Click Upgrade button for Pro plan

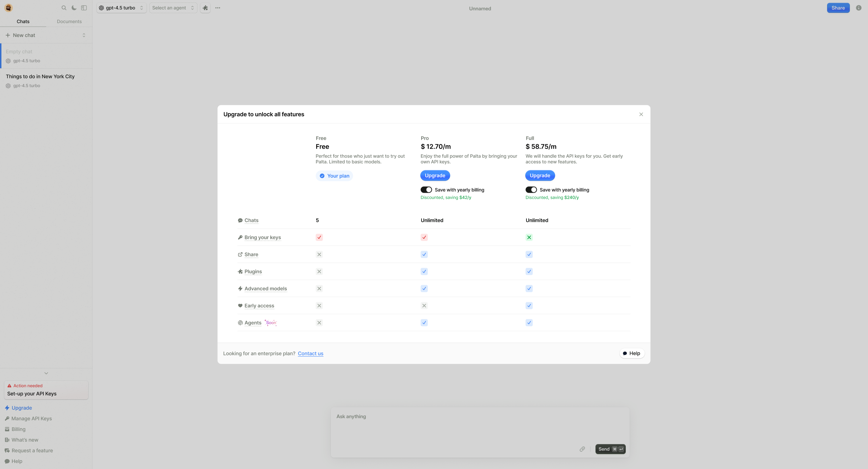click(435, 176)
